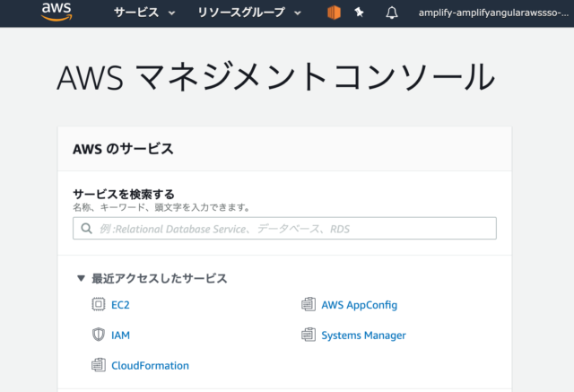Click the magnifier icon in search box
Screen dimensions: 574x392
(x=86, y=229)
